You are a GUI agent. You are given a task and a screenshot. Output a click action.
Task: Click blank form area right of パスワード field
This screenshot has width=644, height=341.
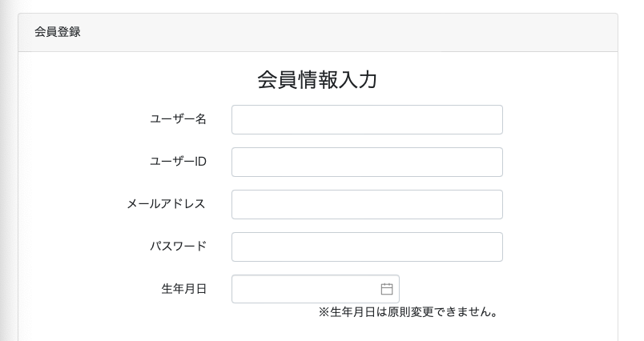click(x=561, y=247)
